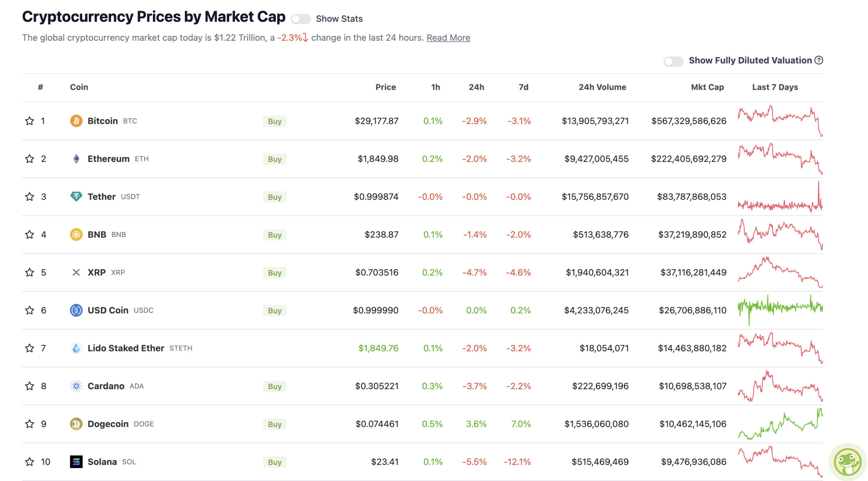Click the Ethereum diamond logo icon

click(76, 159)
